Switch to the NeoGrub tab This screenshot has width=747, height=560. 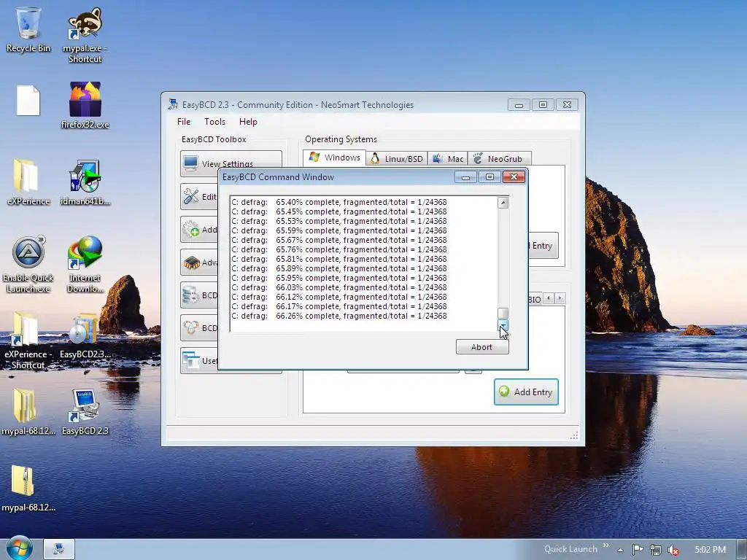click(499, 158)
